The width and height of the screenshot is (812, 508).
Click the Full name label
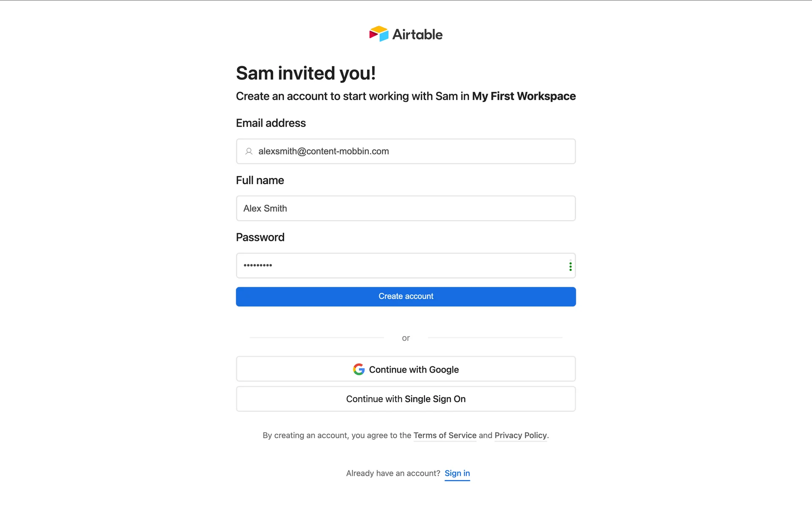coord(260,180)
